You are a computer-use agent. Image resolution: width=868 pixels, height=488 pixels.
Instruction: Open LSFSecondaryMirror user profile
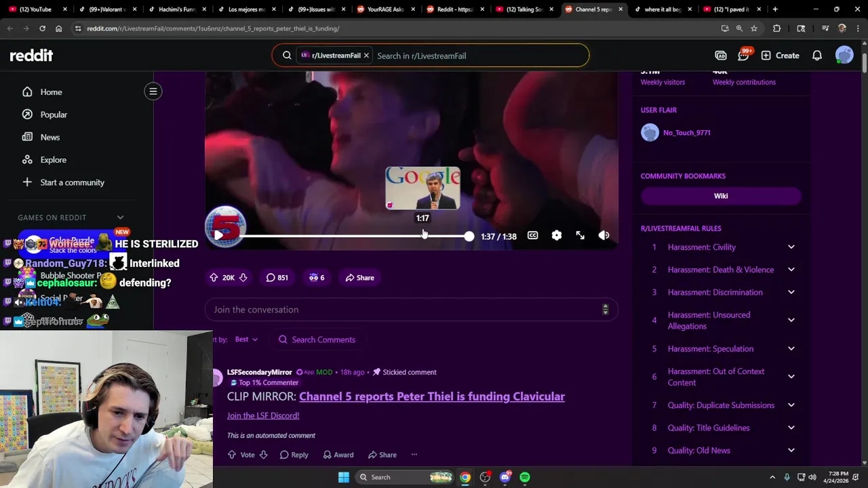(x=259, y=372)
